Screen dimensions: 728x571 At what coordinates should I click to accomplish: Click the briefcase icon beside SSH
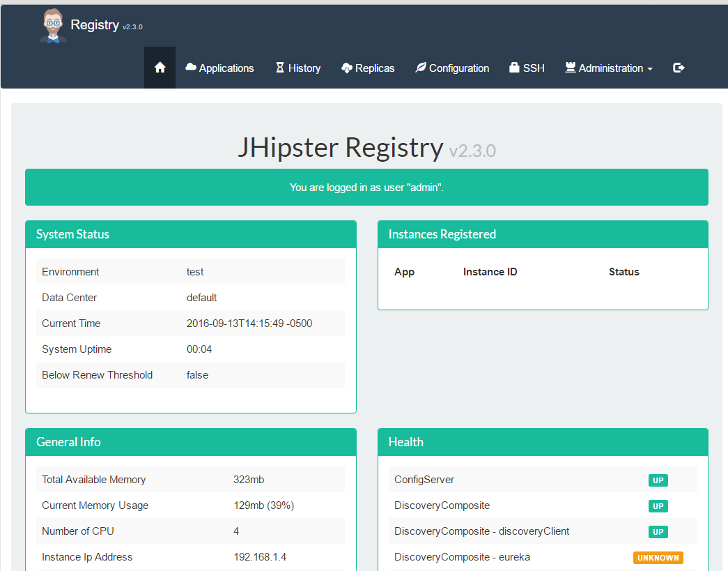[514, 68]
